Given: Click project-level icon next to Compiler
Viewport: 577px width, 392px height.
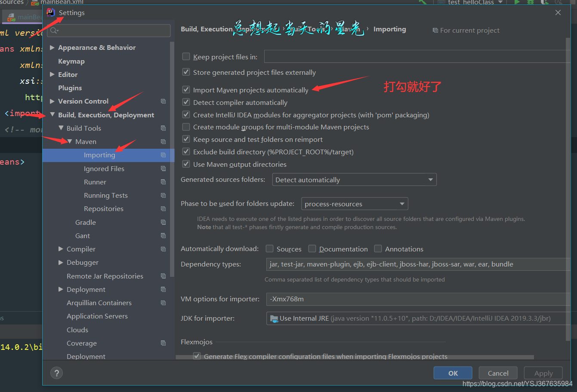Looking at the screenshot, I should [163, 249].
